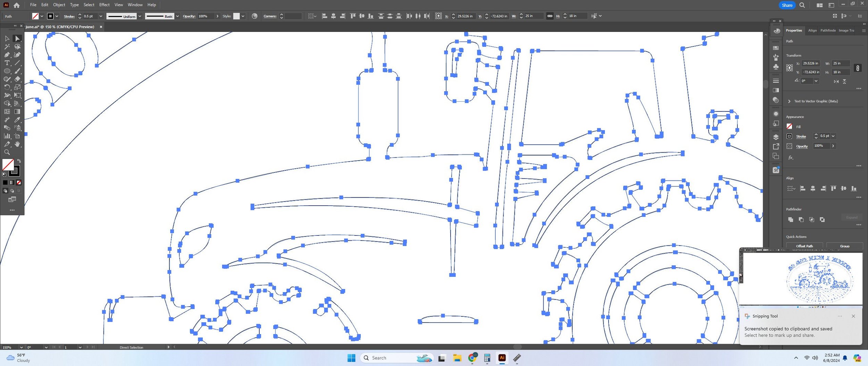Screen dimensions: 868x366
Task: Click the Offset Path quick action
Action: tap(804, 246)
